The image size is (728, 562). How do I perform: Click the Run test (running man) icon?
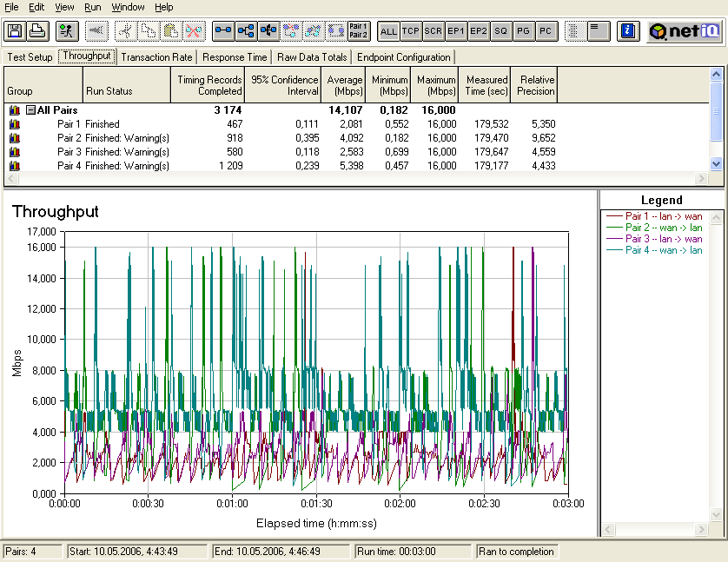(x=66, y=31)
